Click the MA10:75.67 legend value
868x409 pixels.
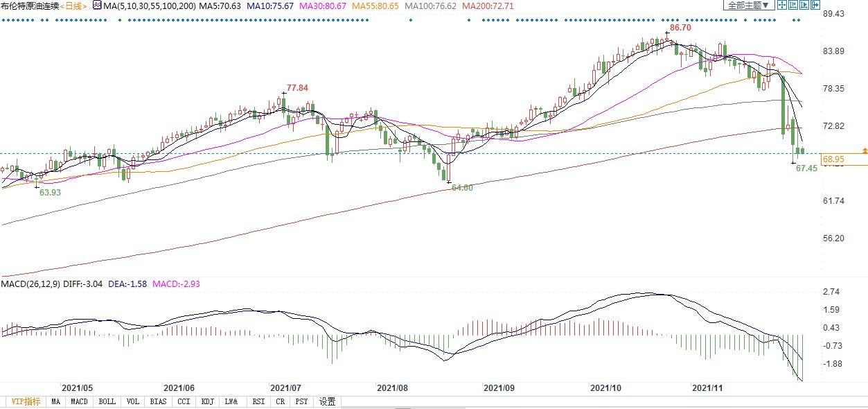[x=270, y=6]
